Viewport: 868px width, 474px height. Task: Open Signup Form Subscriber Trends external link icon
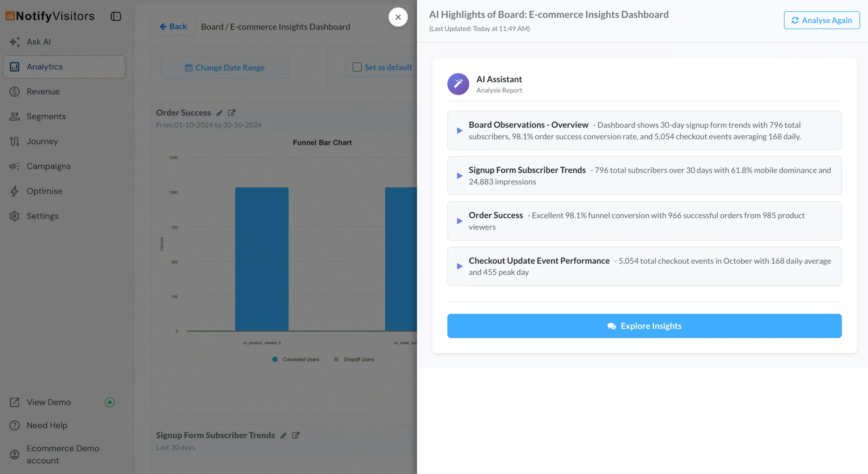point(296,435)
